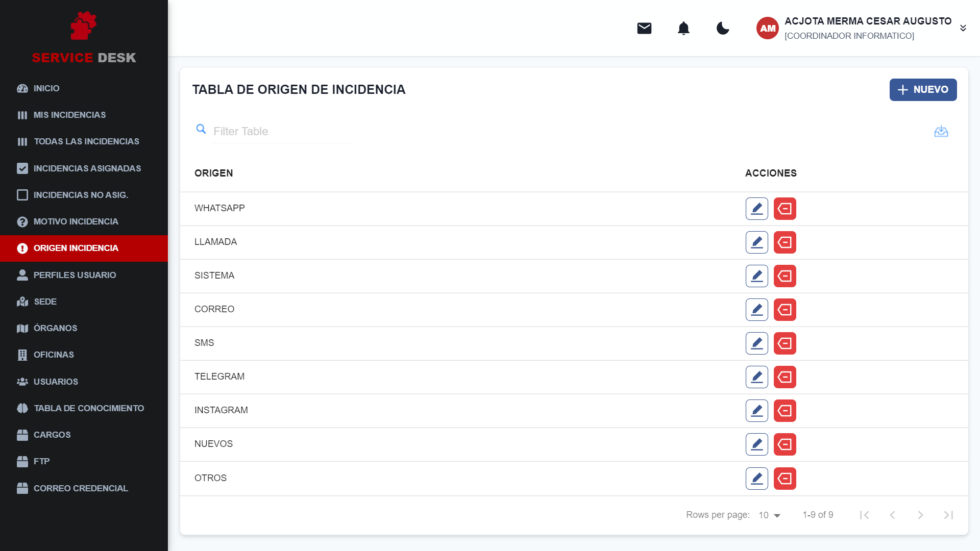Navigate to TABLA DE CONOCIMIENTO
The image size is (980, 551).
pyautogui.click(x=89, y=408)
